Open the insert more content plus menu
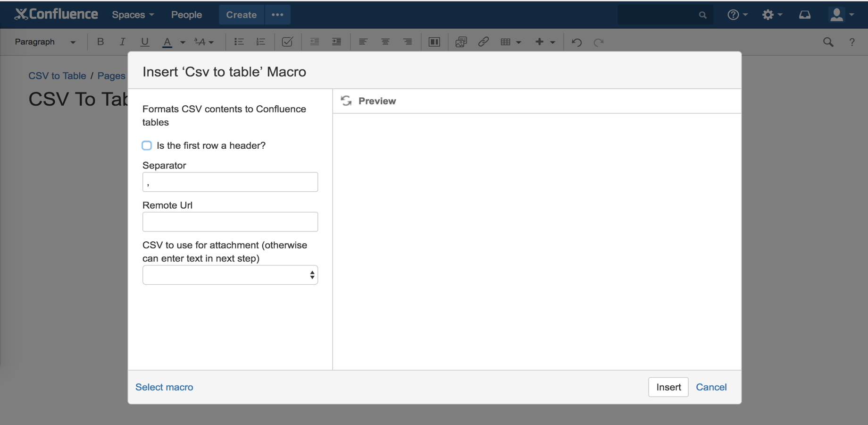The width and height of the screenshot is (868, 425). pyautogui.click(x=545, y=42)
